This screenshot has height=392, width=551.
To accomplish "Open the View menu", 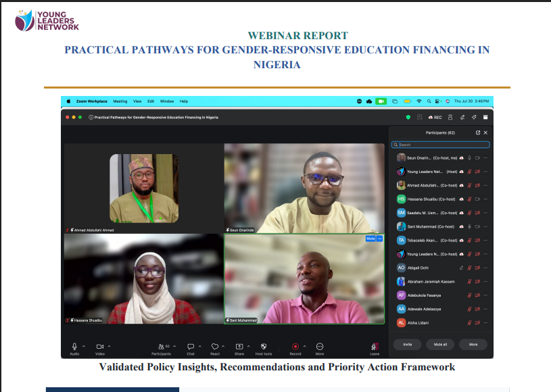I will (137, 101).
